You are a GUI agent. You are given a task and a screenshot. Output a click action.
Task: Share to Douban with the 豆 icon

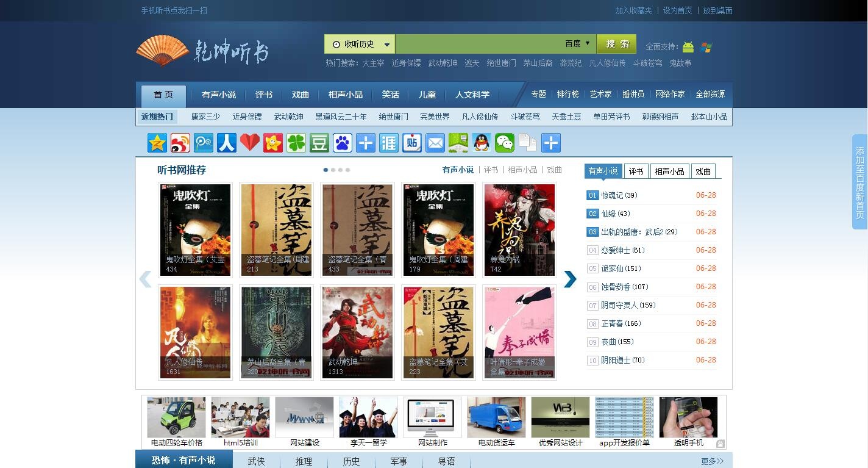319,143
